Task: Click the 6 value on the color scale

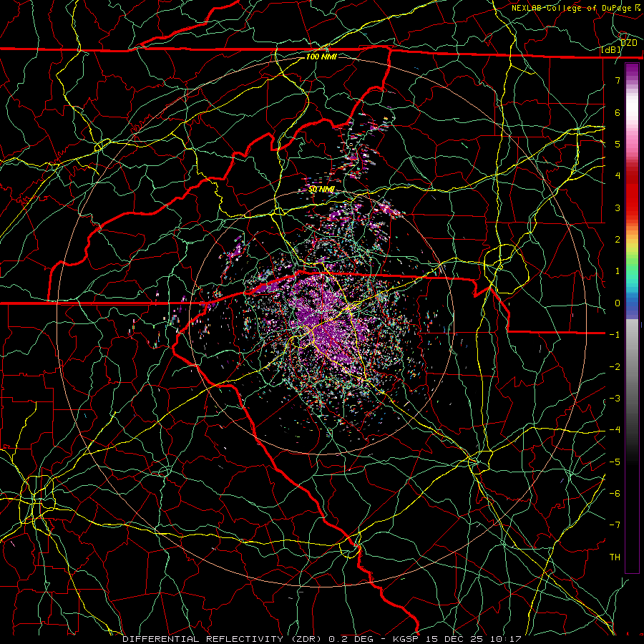Action: pyautogui.click(x=618, y=112)
